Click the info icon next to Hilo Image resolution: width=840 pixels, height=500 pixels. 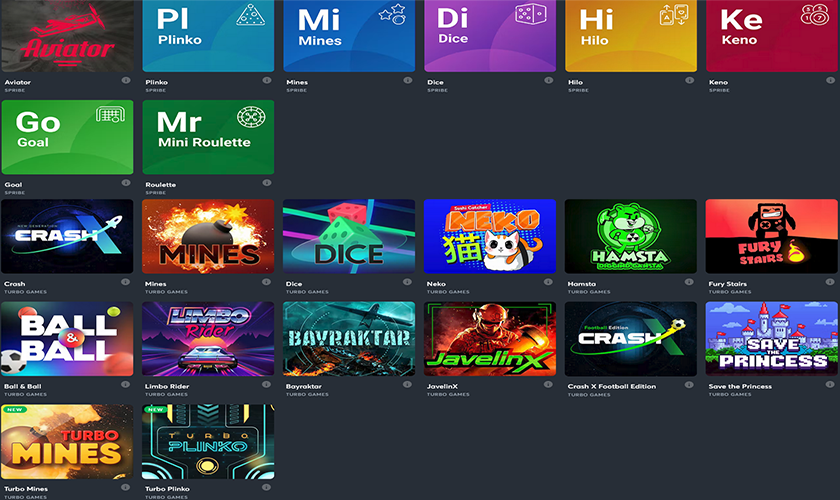(x=689, y=80)
